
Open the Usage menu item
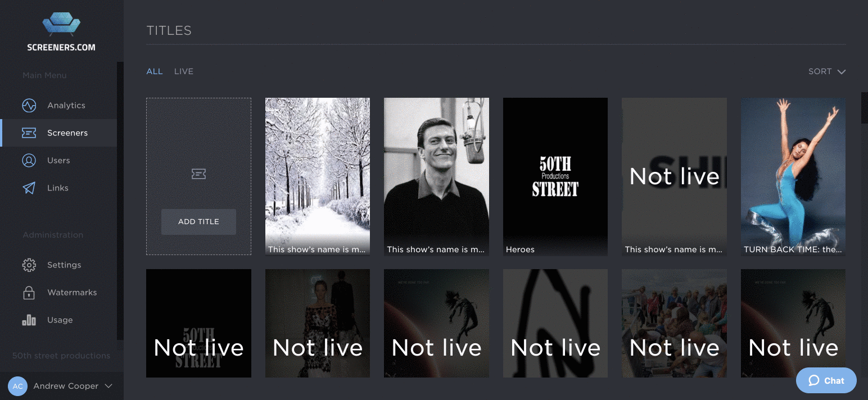coord(58,320)
